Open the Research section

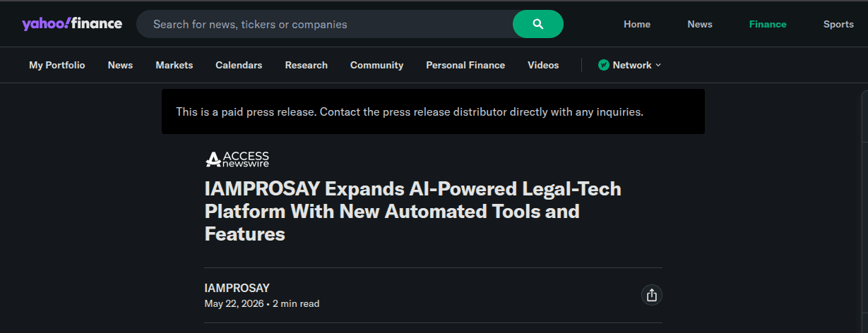tap(307, 65)
